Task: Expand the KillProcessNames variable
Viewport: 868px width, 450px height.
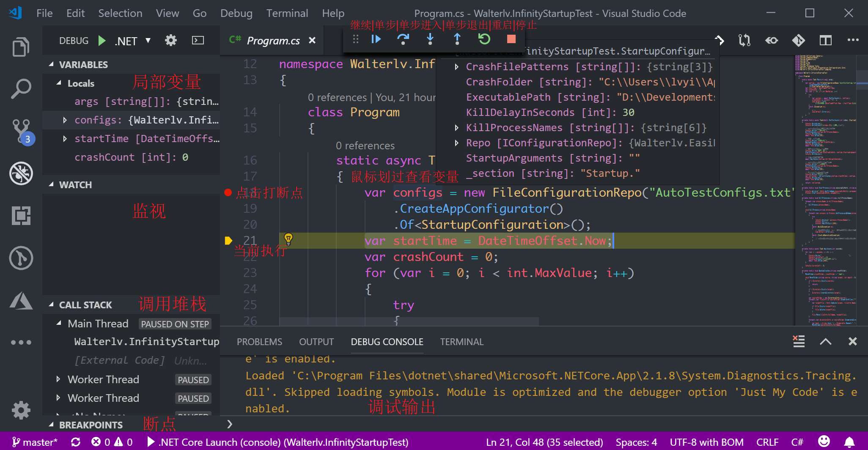Action: click(457, 128)
